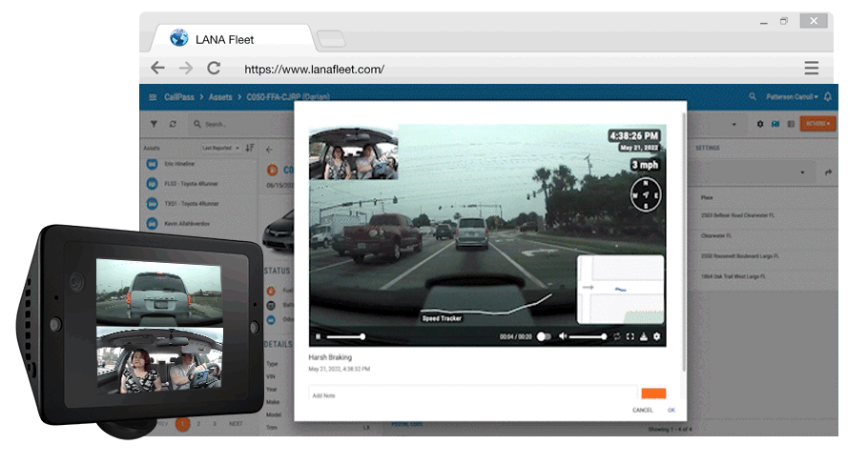Open the hamburger navigation menu beside CallPass
This screenshot has height=465, width=868.
tap(153, 97)
